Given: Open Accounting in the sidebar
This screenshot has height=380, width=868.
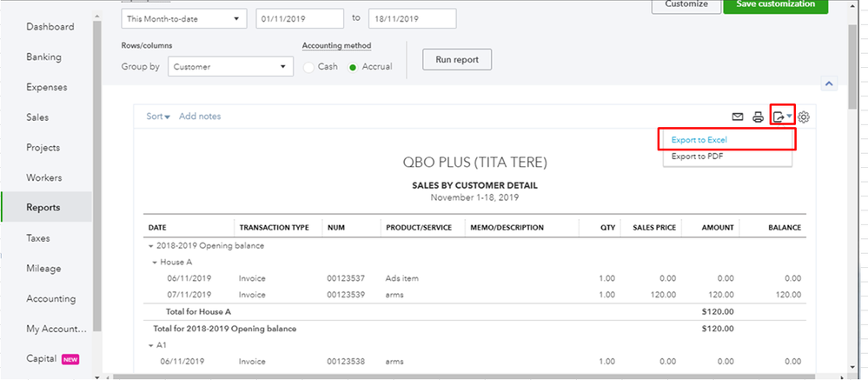Looking at the screenshot, I should [51, 298].
